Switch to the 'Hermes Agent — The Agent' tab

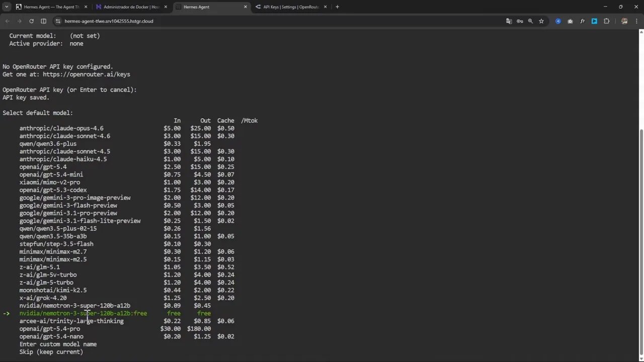pos(51,7)
